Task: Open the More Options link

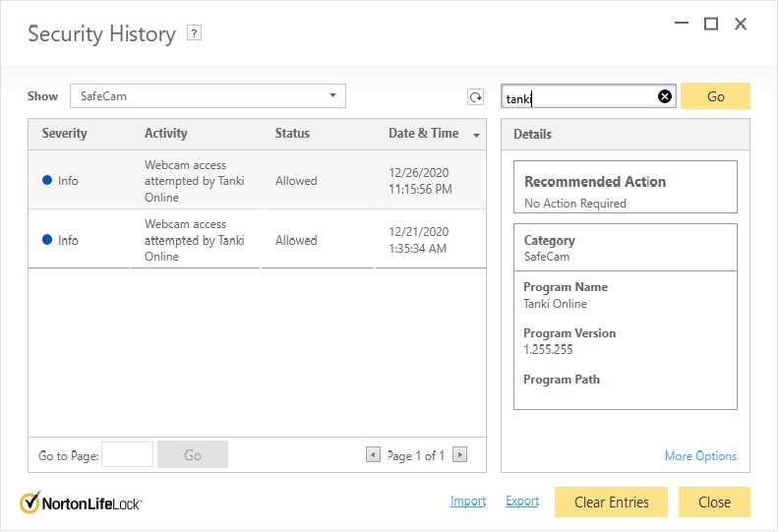Action: point(700,455)
